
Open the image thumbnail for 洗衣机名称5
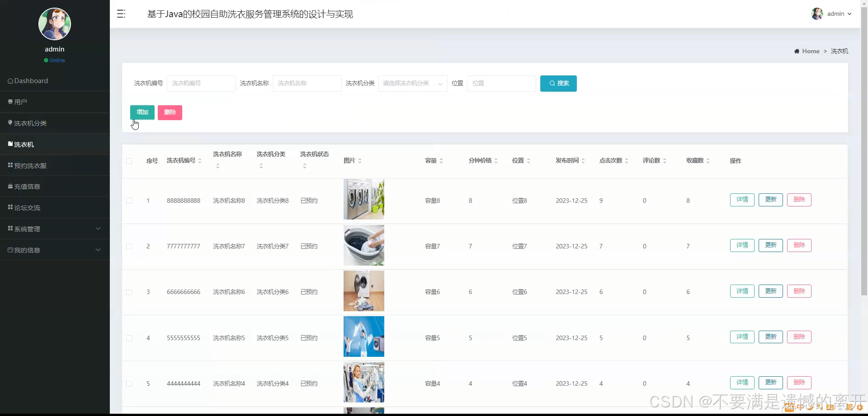pyautogui.click(x=364, y=337)
